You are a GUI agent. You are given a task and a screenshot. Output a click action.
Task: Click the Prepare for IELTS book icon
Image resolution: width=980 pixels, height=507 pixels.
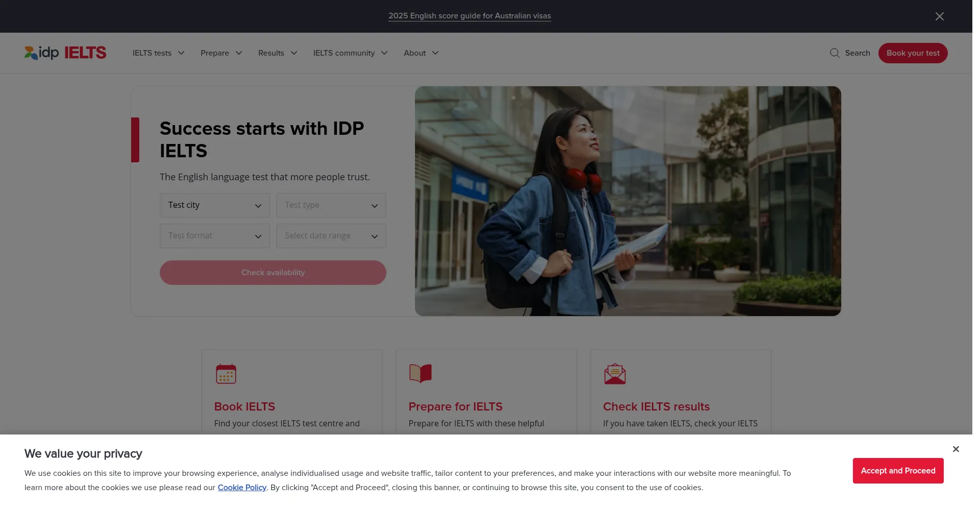point(420,373)
